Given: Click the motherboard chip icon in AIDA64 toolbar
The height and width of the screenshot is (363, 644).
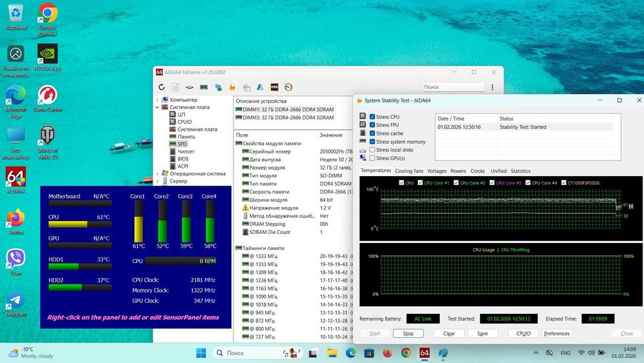Looking at the screenshot, I should [x=189, y=87].
